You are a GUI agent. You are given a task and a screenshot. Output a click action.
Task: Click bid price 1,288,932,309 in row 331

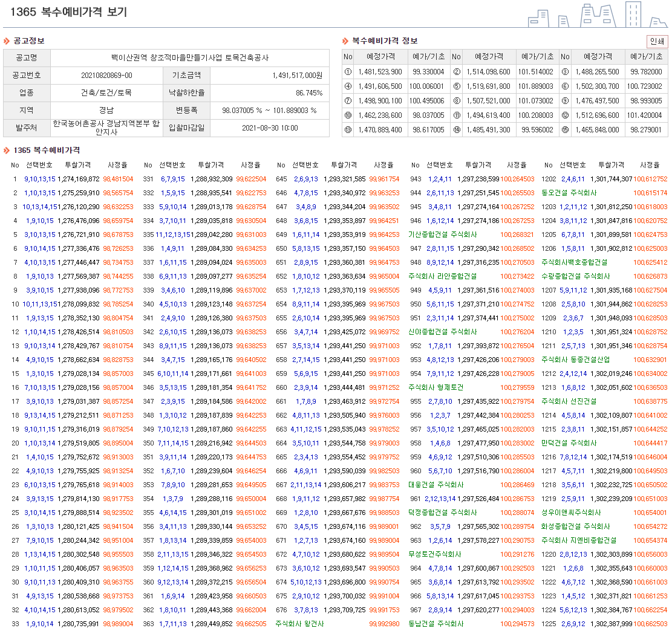[212, 179]
